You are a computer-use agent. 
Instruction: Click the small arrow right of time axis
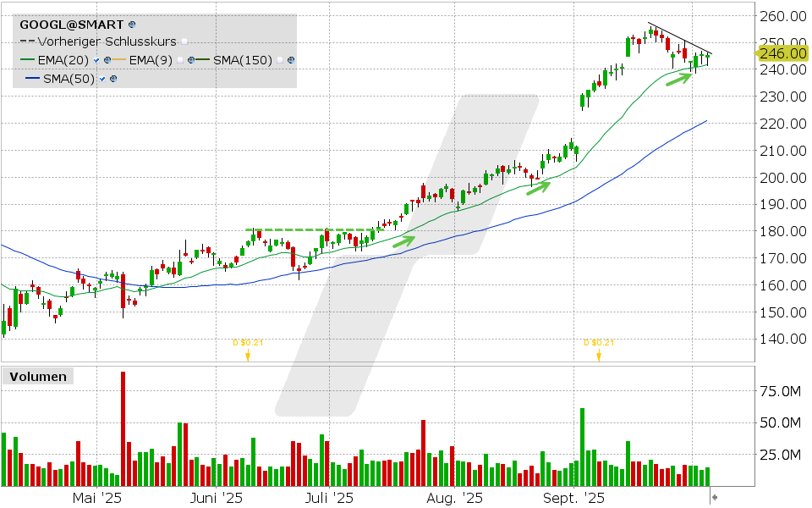(x=715, y=497)
